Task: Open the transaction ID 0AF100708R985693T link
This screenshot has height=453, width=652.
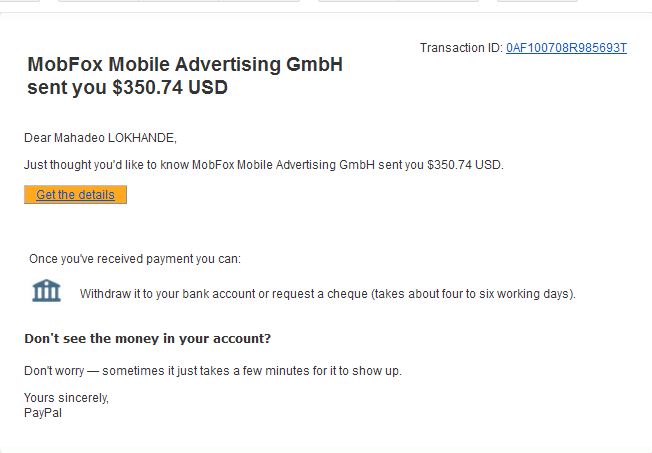Action: tap(566, 48)
